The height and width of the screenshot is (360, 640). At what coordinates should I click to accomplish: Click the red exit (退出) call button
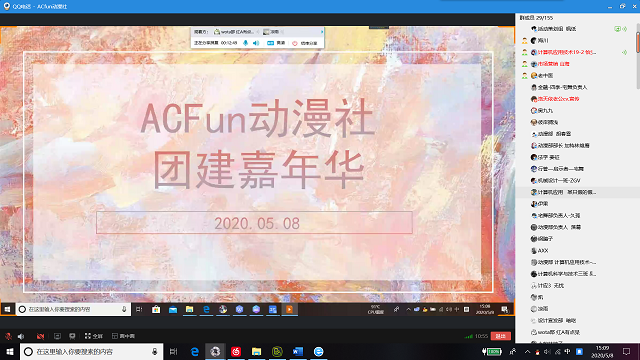coord(500,336)
